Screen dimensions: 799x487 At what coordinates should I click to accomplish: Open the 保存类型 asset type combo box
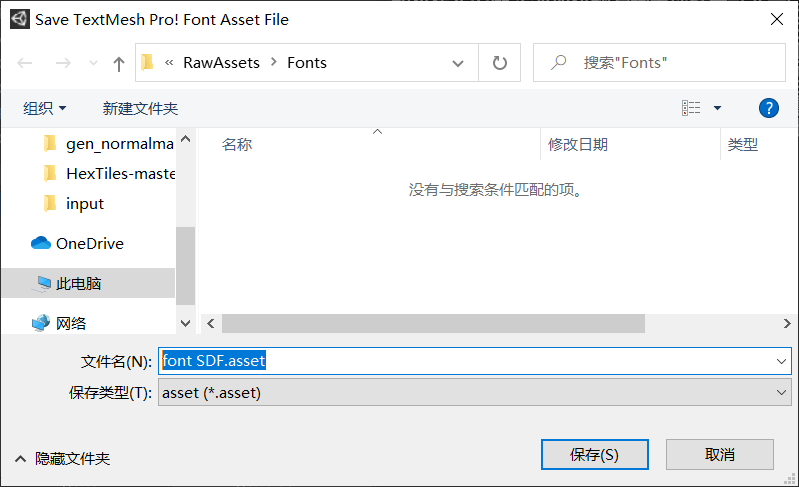click(474, 392)
